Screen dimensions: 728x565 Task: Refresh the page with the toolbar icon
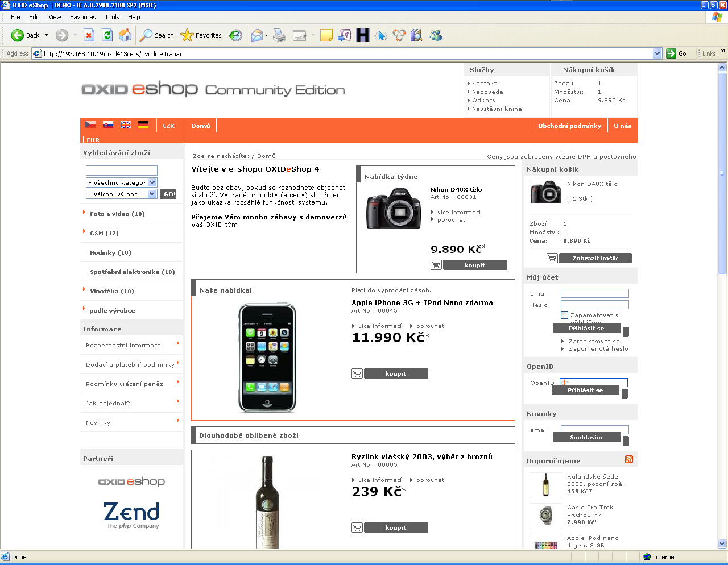coord(107,35)
